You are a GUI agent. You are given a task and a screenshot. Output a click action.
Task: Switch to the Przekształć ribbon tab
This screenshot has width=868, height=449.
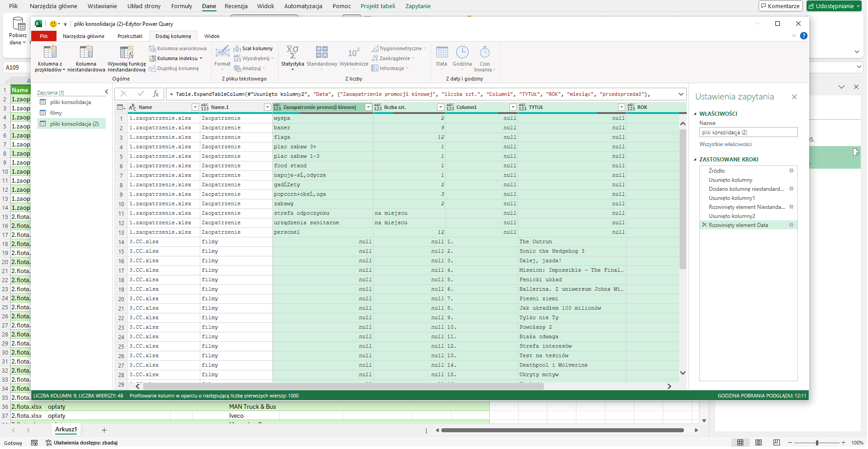point(129,36)
